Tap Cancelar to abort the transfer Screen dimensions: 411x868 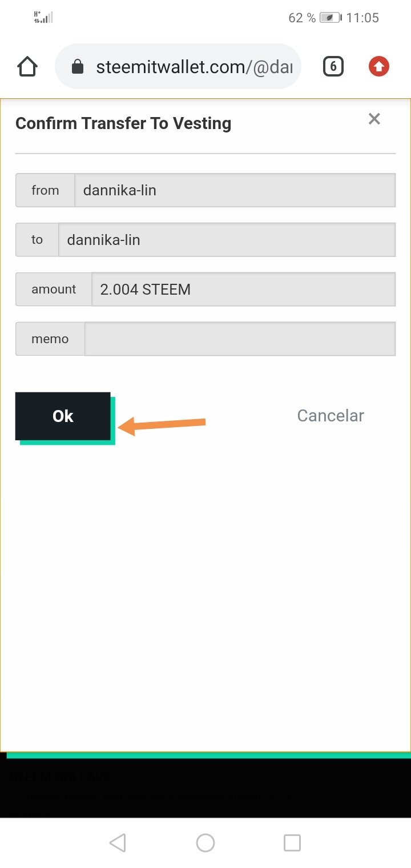[x=331, y=416]
